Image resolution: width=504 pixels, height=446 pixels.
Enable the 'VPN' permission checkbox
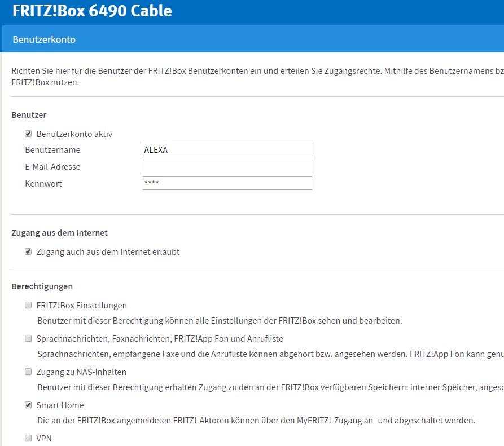pyautogui.click(x=28, y=438)
